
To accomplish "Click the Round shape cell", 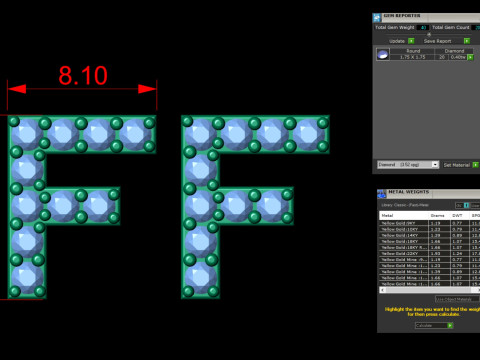I will pos(413,51).
